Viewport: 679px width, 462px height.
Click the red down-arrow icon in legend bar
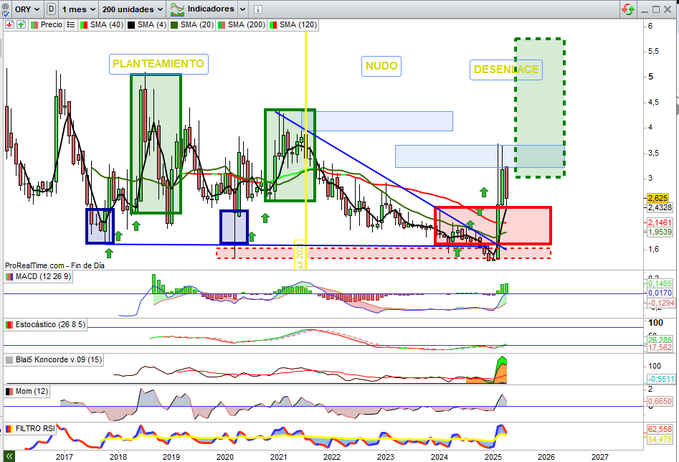pos(10,25)
